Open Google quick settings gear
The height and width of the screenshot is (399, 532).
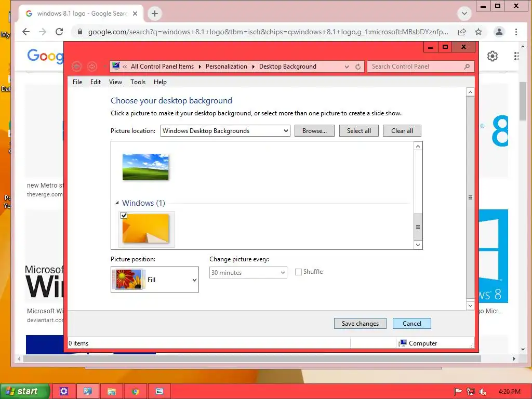(493, 56)
